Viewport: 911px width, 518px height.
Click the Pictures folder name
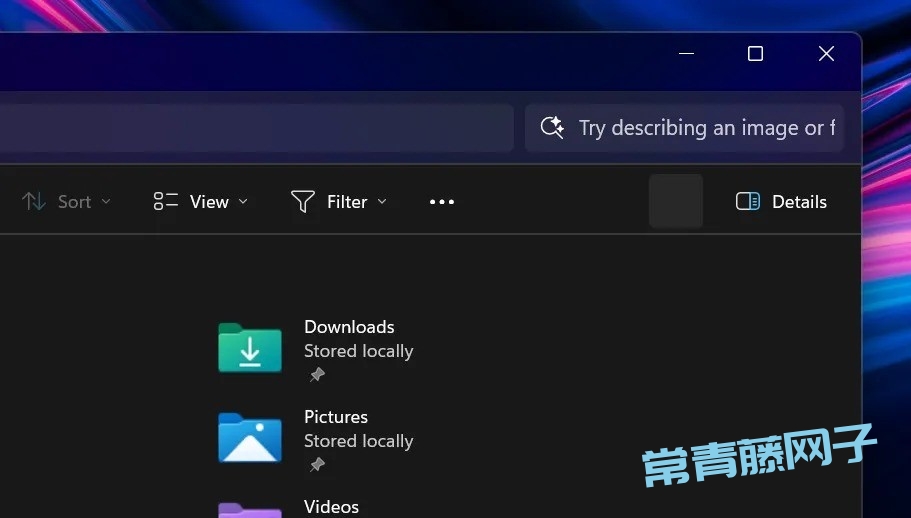click(336, 417)
